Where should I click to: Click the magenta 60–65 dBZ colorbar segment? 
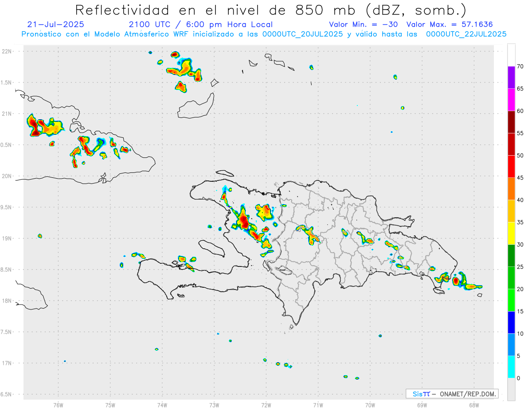click(511, 100)
